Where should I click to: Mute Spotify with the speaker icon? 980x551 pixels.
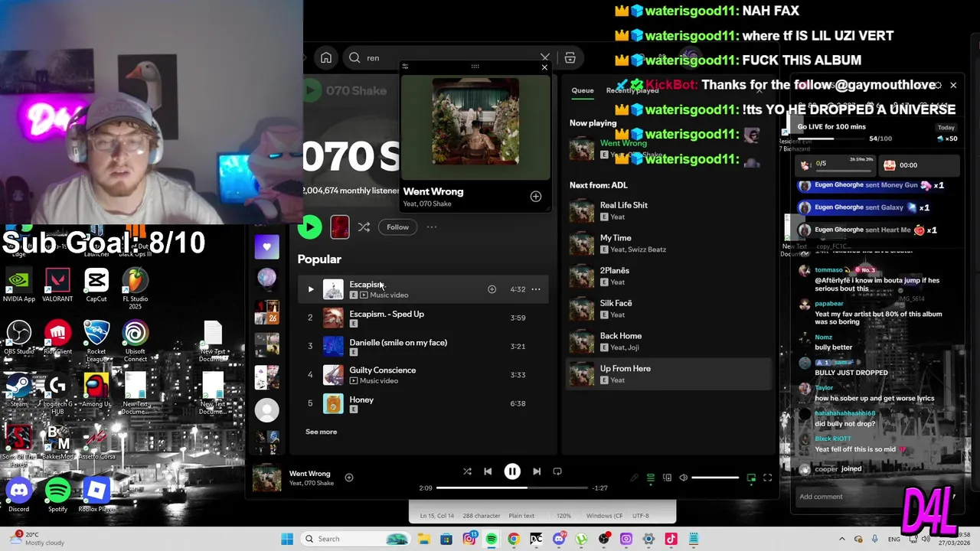click(x=684, y=478)
